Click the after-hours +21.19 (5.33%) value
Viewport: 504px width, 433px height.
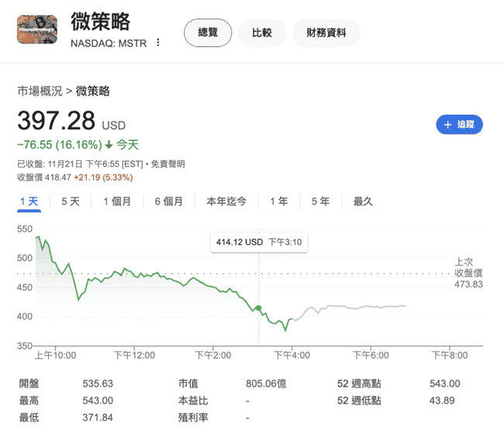[103, 177]
